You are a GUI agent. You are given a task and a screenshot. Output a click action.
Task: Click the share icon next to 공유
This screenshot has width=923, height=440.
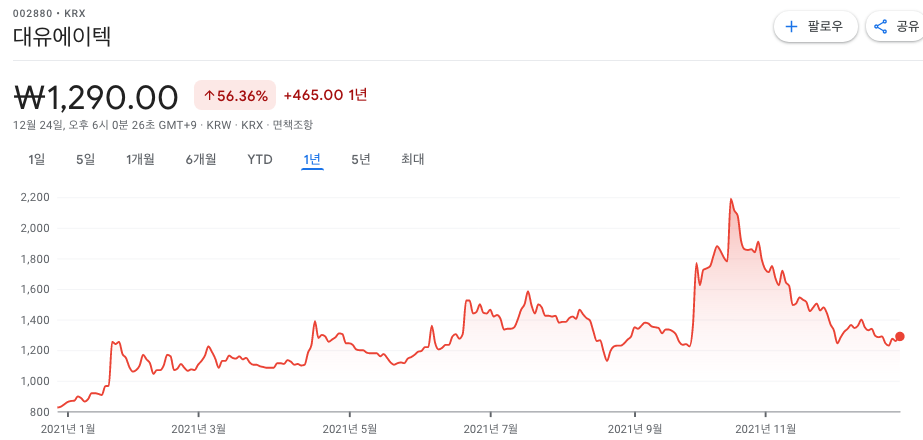(881, 27)
